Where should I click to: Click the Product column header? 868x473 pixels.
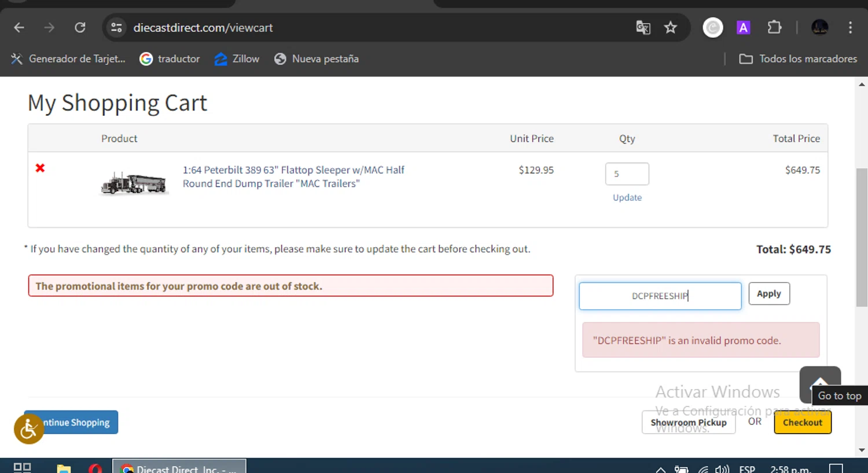119,138
